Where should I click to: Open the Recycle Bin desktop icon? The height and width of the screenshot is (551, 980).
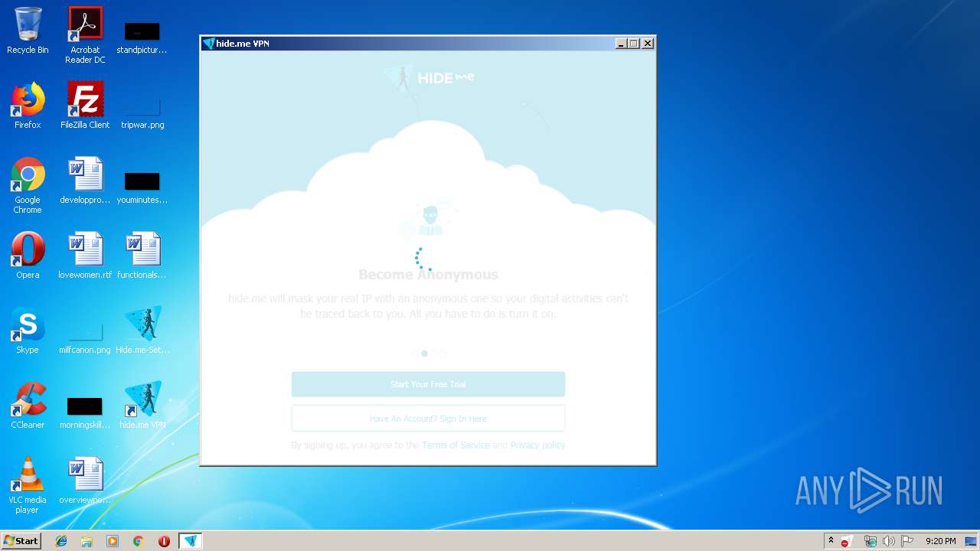pyautogui.click(x=28, y=31)
